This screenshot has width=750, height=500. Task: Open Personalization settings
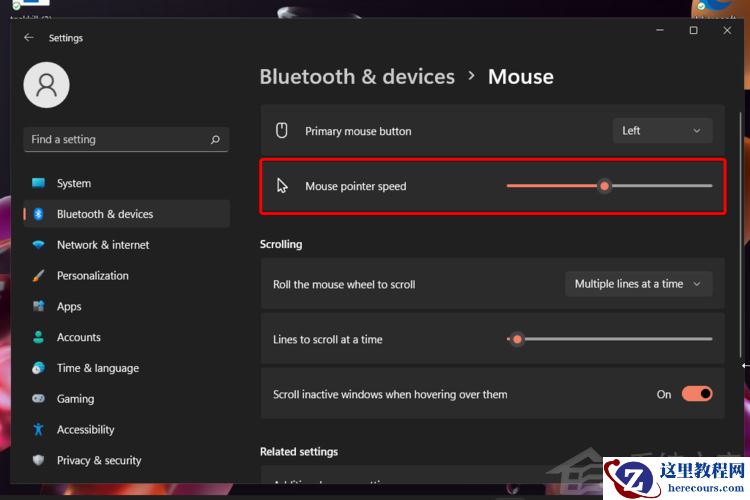coord(126,276)
